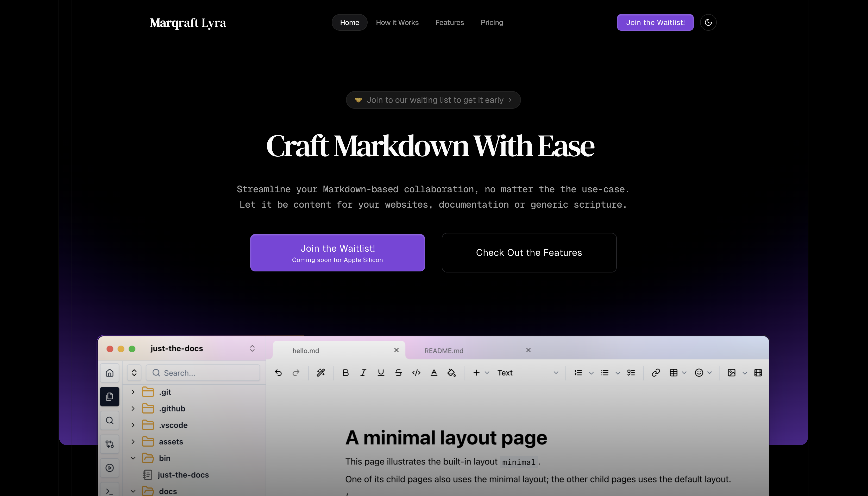Image resolution: width=868 pixels, height=496 pixels.
Task: Apply strikethrough formatting from toolbar
Action: 398,373
